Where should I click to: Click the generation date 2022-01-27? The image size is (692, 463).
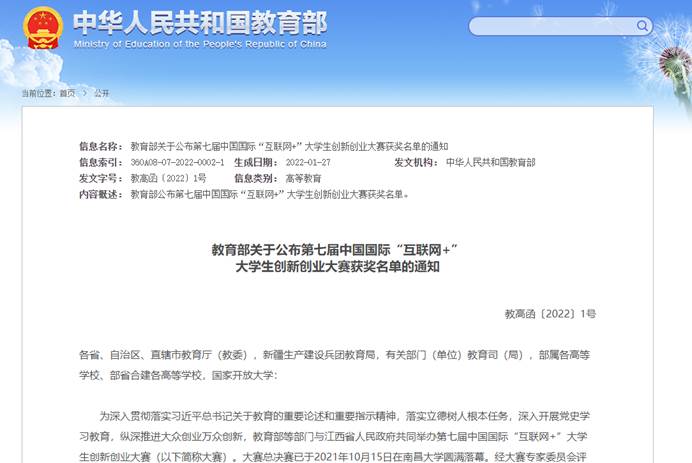[x=308, y=162]
